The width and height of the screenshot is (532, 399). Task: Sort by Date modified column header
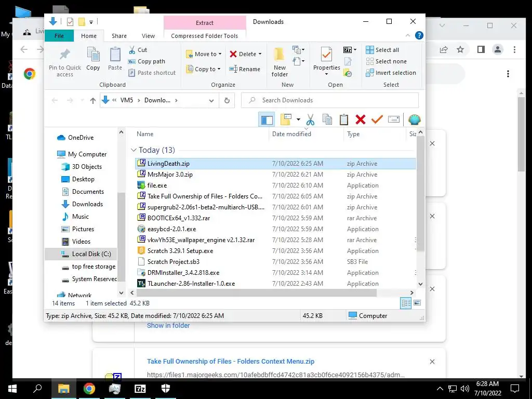(x=291, y=134)
